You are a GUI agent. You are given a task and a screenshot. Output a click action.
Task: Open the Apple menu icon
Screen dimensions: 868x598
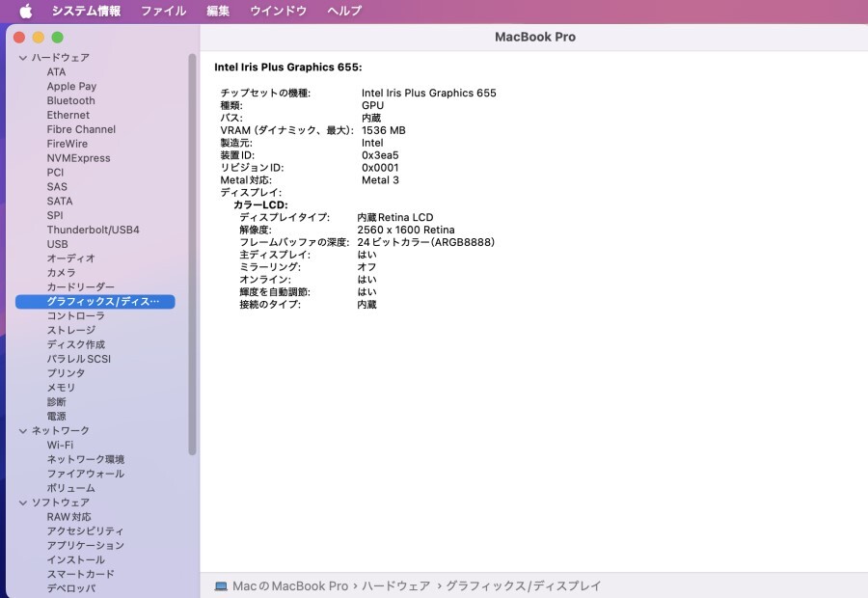coord(26,11)
